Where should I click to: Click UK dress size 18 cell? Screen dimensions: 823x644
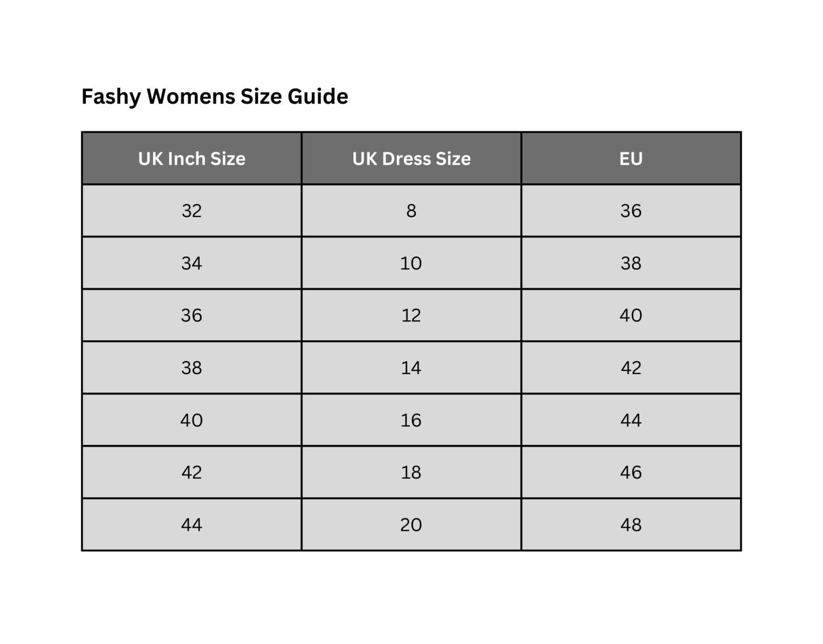coord(411,472)
